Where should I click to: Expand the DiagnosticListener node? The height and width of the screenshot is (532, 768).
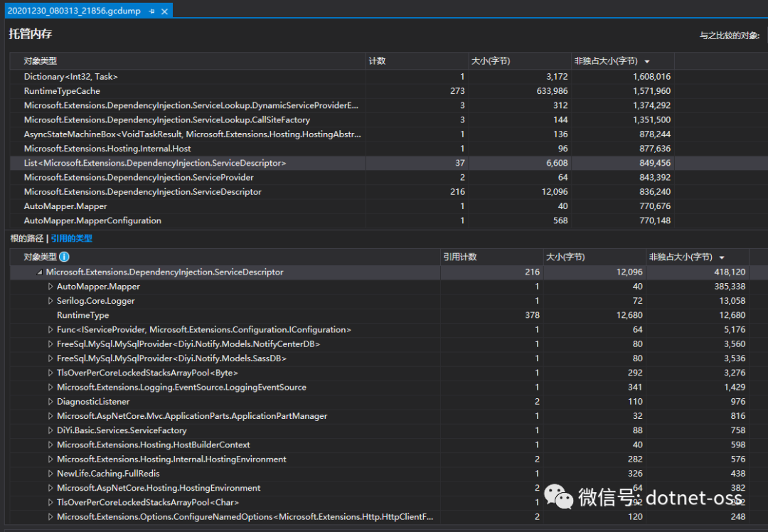pyautogui.click(x=50, y=401)
